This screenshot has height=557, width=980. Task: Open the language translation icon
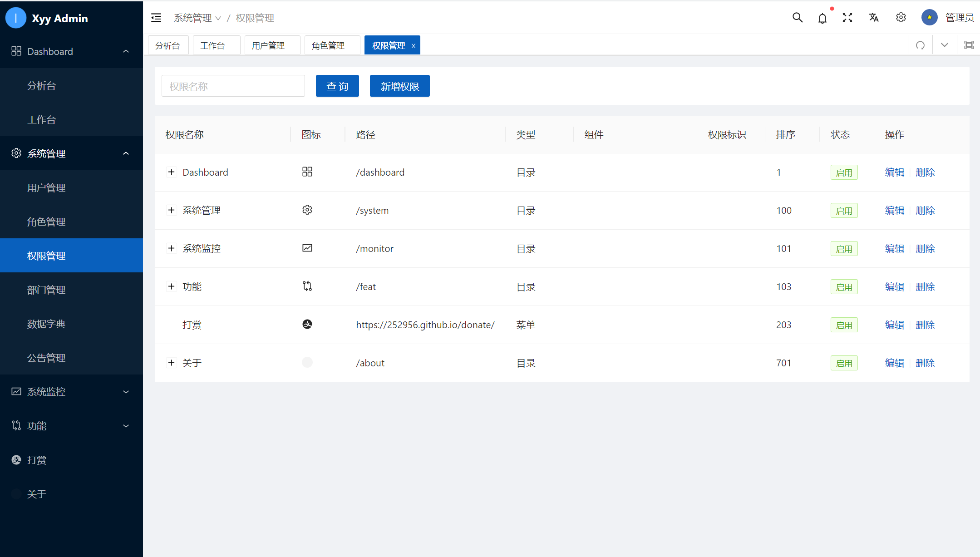coord(874,18)
